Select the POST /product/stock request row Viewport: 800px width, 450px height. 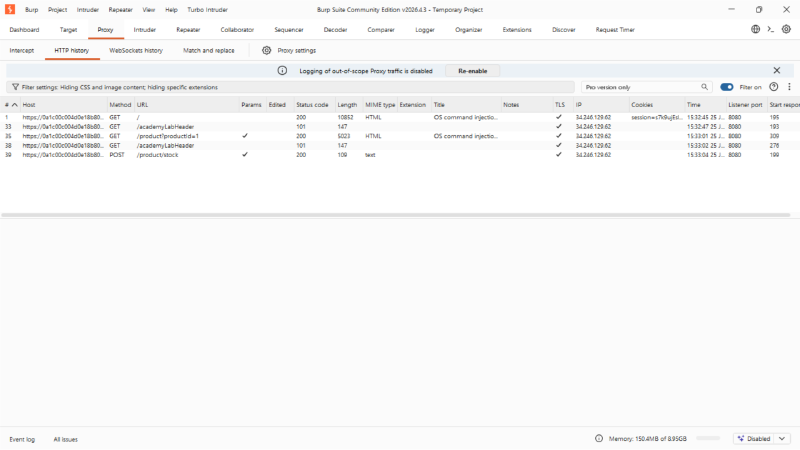[400, 155]
